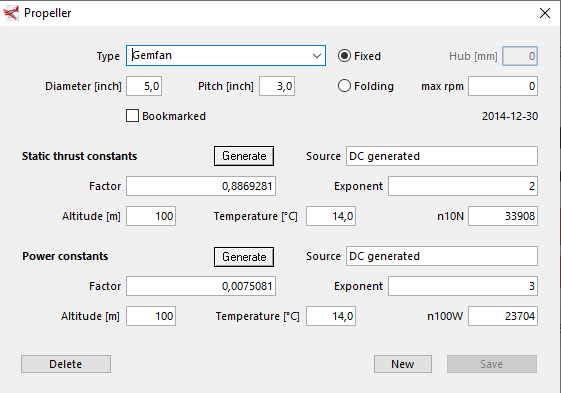Select the Folding radio button
561x393 pixels.
pos(344,86)
